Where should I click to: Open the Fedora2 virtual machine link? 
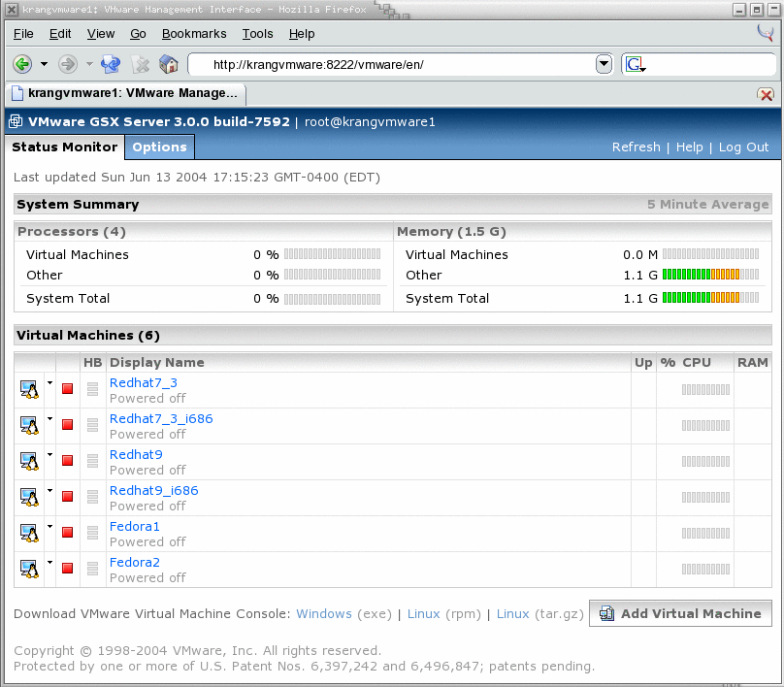tap(135, 563)
